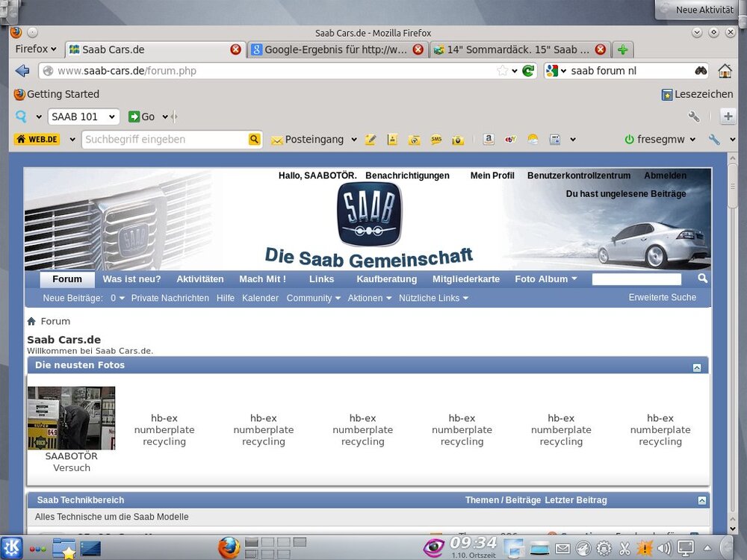Image resolution: width=747 pixels, height=560 pixels.
Task: Open the Amazon shortcut in WEB.DE toolbar
Action: [x=489, y=139]
